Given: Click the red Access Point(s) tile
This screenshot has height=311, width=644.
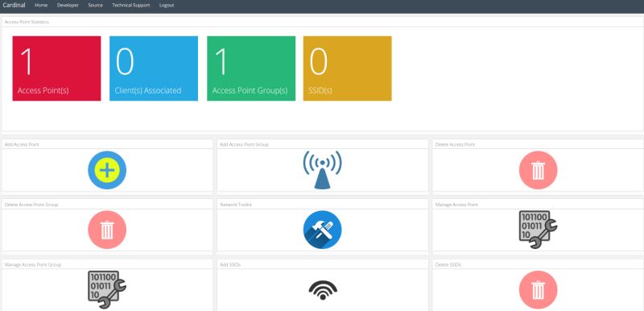Looking at the screenshot, I should coord(56,68).
